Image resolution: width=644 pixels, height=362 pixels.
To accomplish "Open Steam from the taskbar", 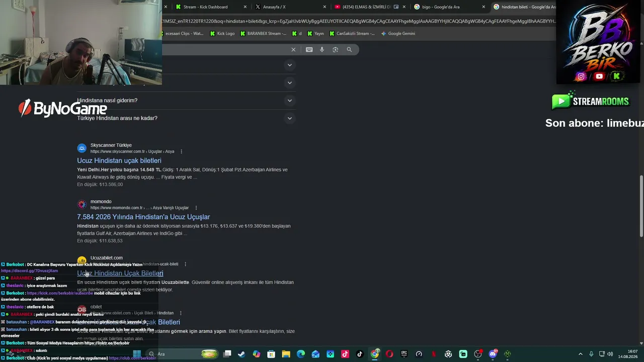I will pyautogui.click(x=242, y=354).
